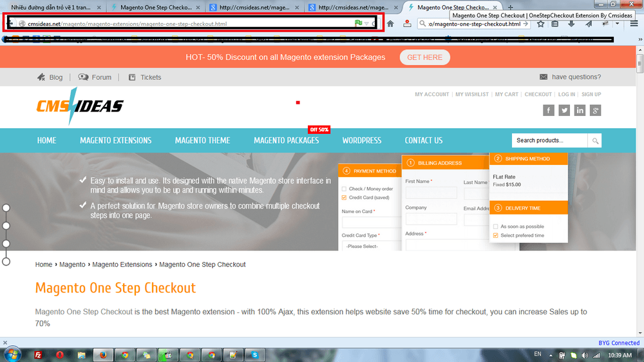Screen dimensions: 644x362
Task: Click the toolbar icon right of home button
Action: pyautogui.click(x=406, y=24)
